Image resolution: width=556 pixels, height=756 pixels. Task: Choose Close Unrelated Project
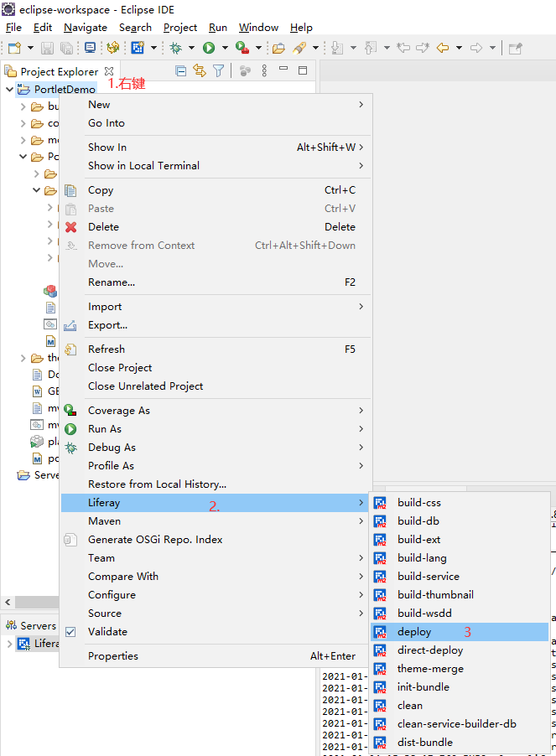(x=216, y=386)
